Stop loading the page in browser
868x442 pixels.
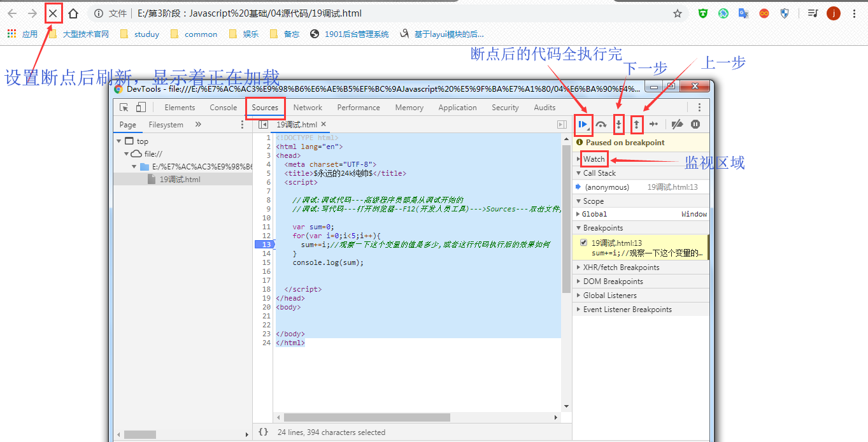click(53, 13)
